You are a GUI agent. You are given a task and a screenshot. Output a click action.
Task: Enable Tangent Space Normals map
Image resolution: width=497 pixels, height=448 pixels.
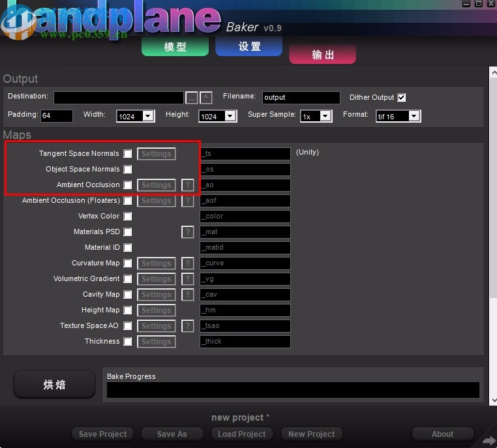128,154
